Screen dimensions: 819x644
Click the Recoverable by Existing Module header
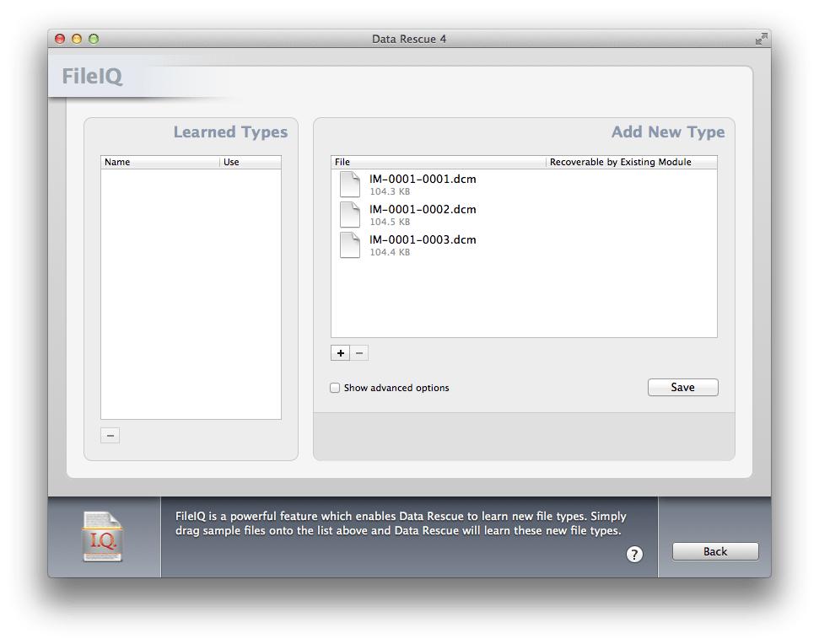[618, 161]
